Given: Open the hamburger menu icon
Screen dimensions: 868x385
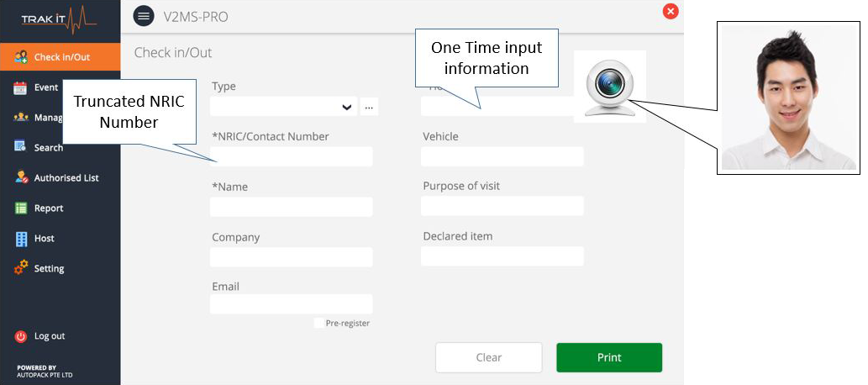Looking at the screenshot, I should click(144, 16).
